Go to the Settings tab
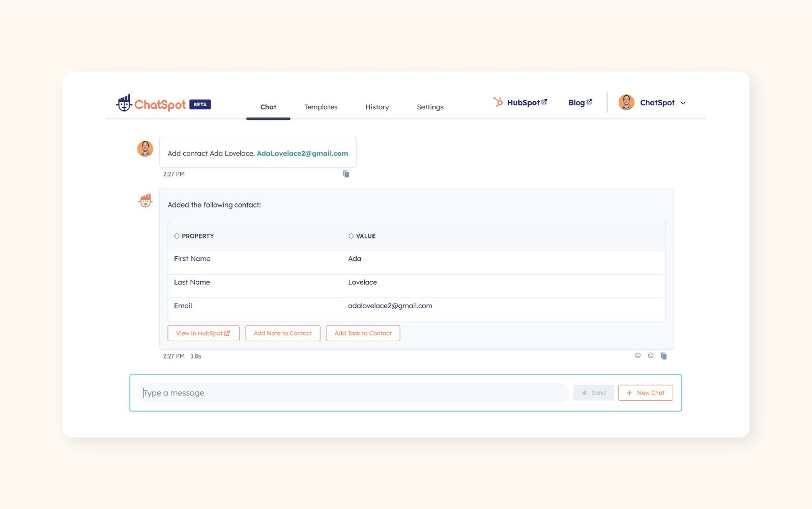The height and width of the screenshot is (509, 812). point(430,107)
